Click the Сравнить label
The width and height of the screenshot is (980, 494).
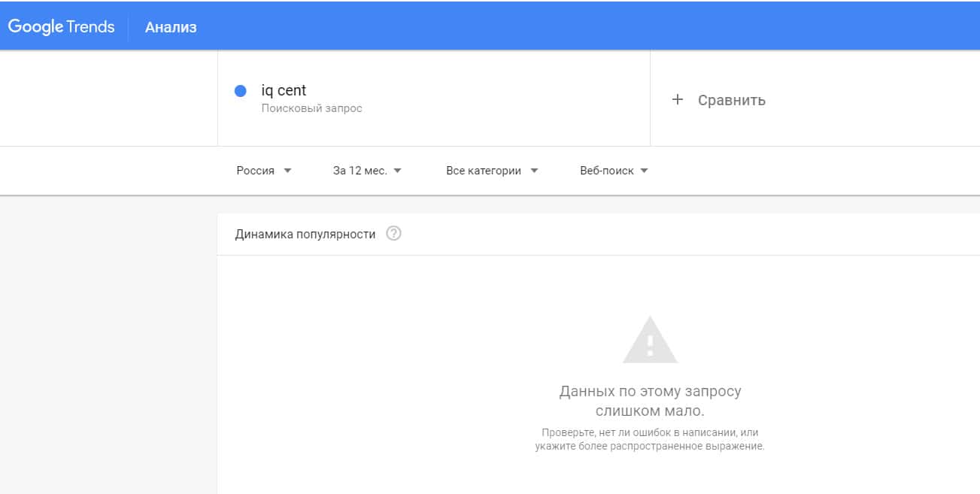click(x=731, y=100)
